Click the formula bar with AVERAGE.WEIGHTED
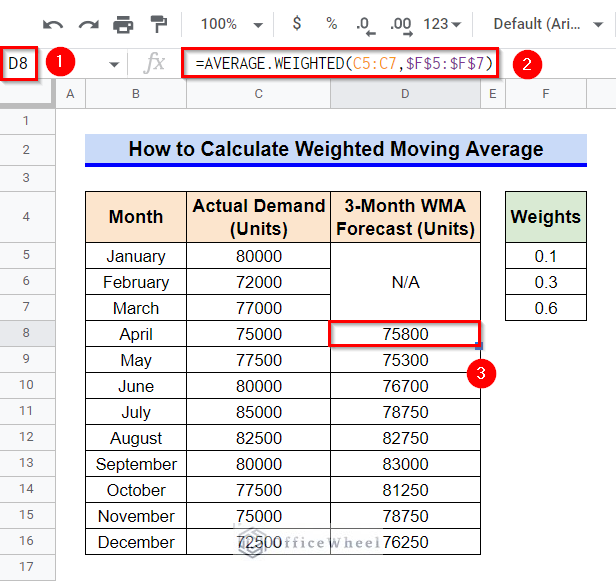 (x=340, y=63)
